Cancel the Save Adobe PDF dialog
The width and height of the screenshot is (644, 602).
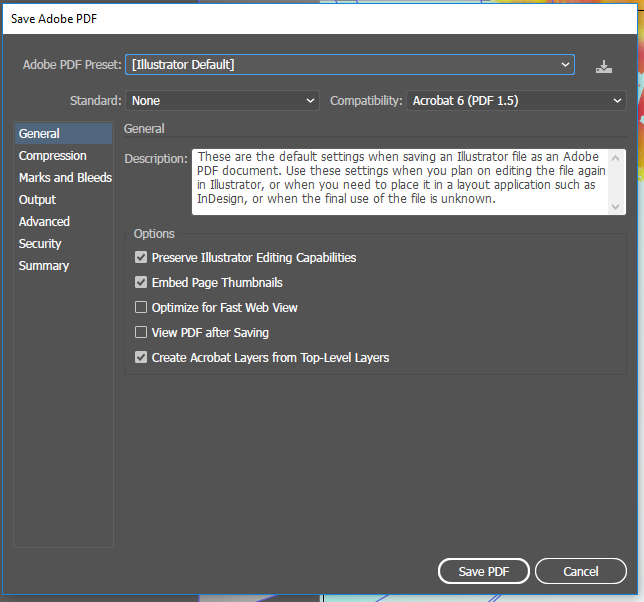click(581, 571)
